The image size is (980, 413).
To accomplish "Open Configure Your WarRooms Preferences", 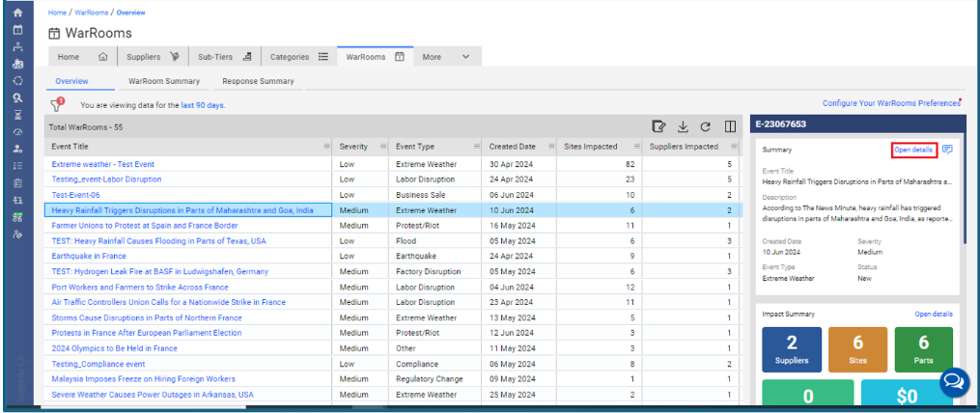I will [x=891, y=103].
